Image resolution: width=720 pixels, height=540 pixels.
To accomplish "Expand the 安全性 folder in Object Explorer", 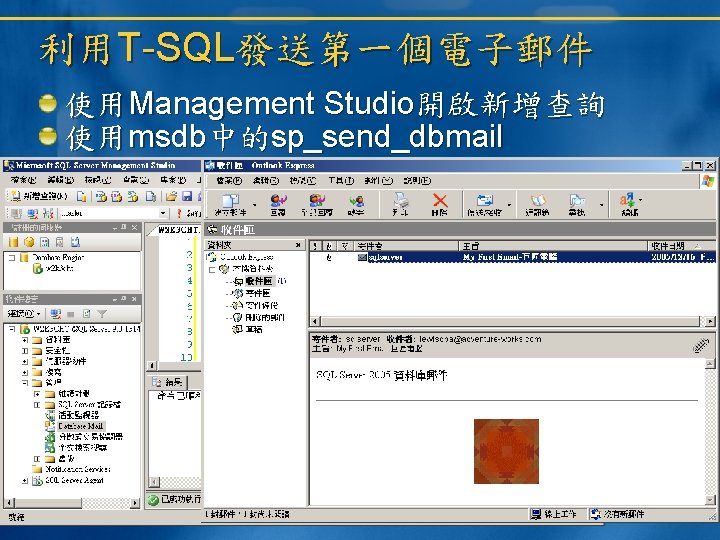I will [x=25, y=351].
